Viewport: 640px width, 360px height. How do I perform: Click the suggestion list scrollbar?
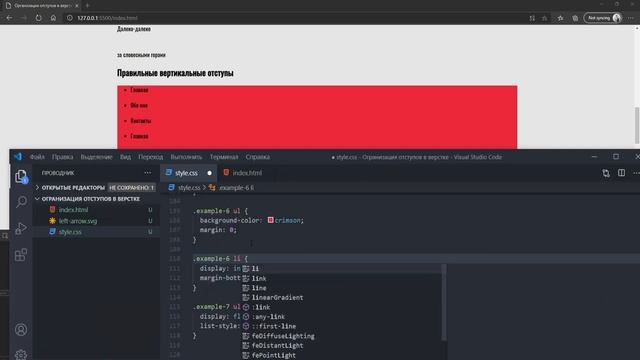pos(444,302)
